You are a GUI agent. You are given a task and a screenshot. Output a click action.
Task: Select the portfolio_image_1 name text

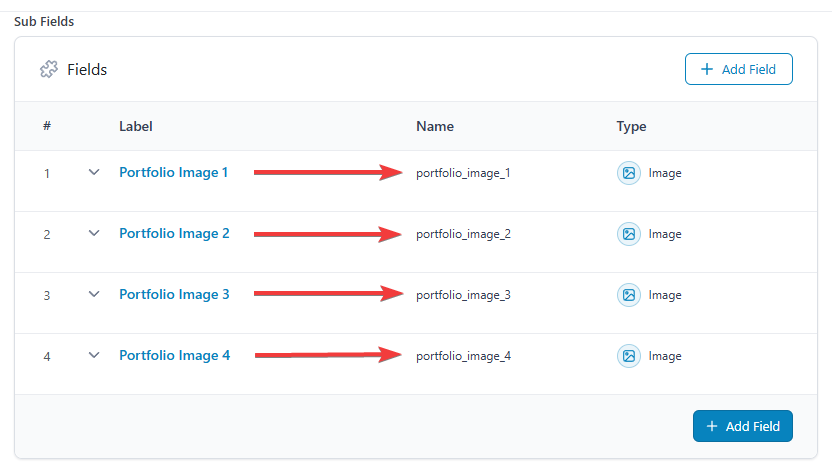(463, 174)
